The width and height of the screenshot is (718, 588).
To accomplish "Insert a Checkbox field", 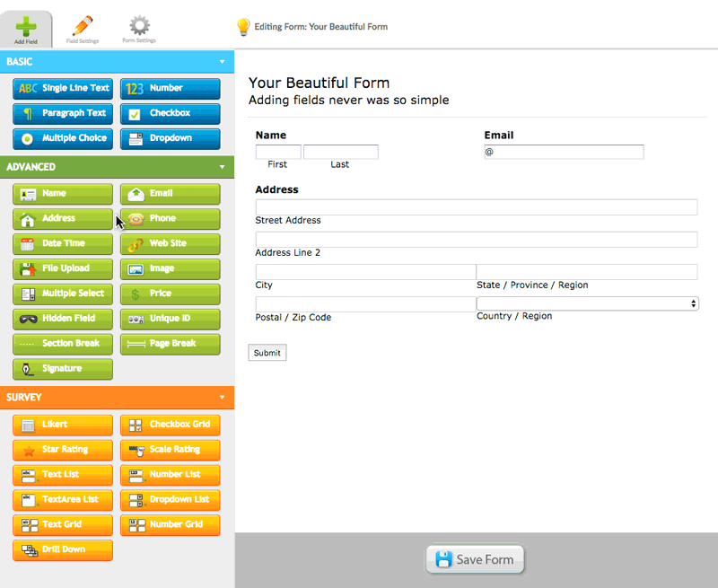I will point(170,113).
